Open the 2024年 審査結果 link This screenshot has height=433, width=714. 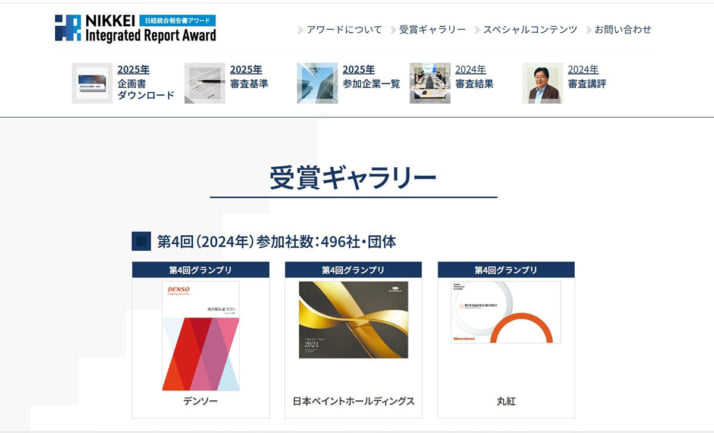click(474, 76)
